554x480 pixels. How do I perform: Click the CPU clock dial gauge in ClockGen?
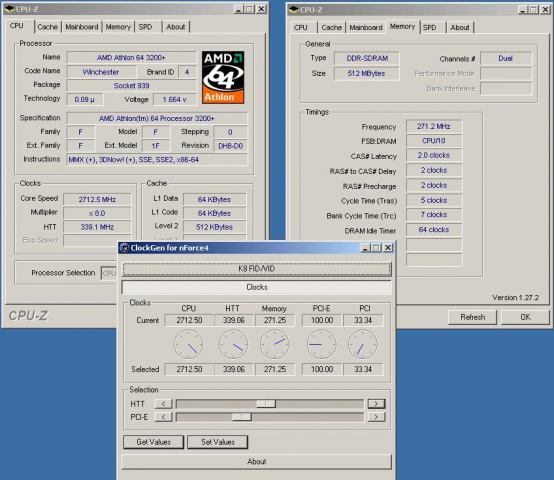(188, 344)
